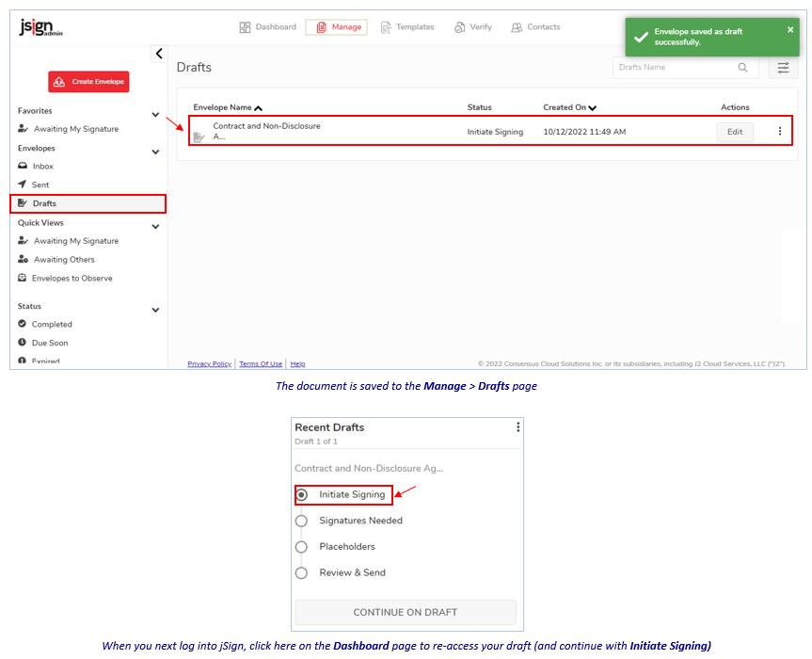Click the filter settings icon beside search

[x=782, y=68]
